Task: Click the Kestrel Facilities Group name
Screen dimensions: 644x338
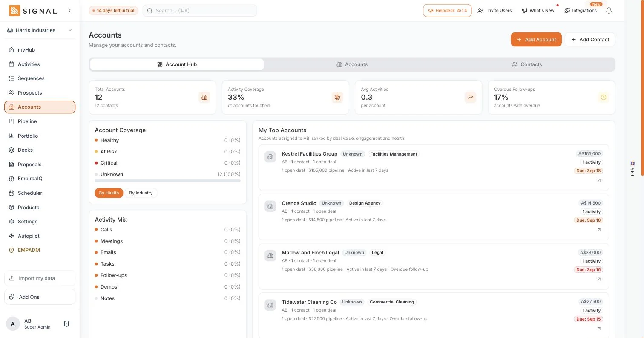Action: click(310, 154)
